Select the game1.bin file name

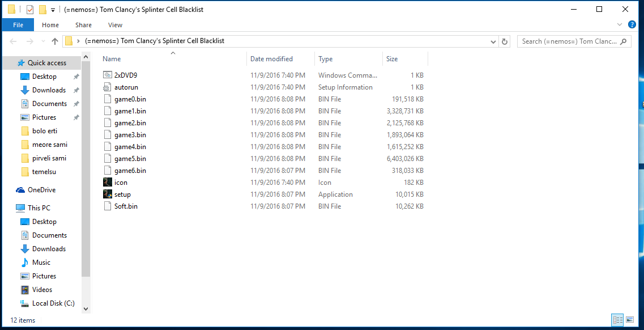[x=130, y=111]
